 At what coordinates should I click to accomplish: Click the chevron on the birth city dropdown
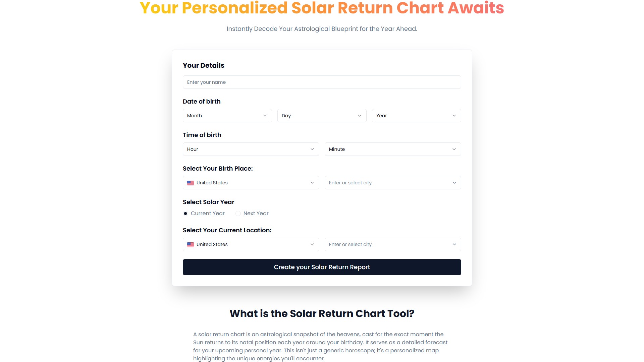454,183
